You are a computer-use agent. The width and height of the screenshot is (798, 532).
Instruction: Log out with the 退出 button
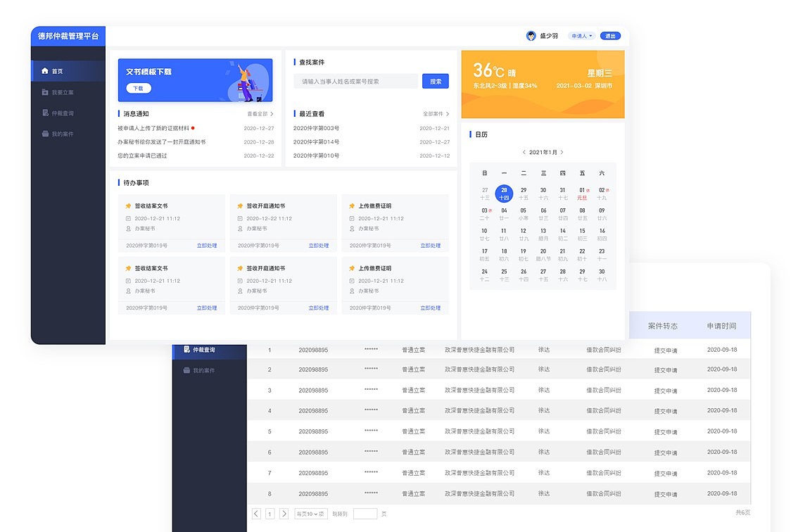coord(610,36)
